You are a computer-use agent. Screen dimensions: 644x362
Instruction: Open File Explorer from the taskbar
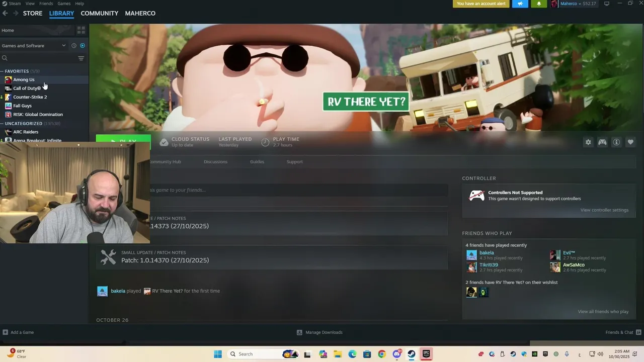coord(338,354)
